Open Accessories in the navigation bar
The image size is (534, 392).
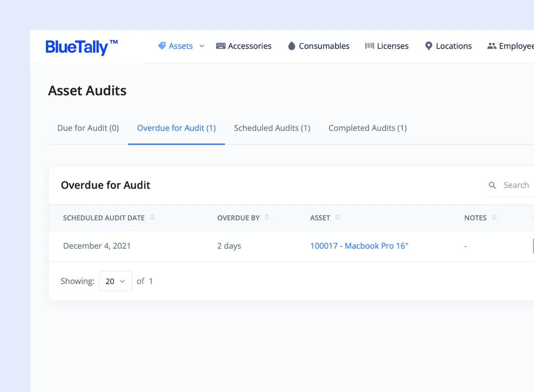(250, 46)
